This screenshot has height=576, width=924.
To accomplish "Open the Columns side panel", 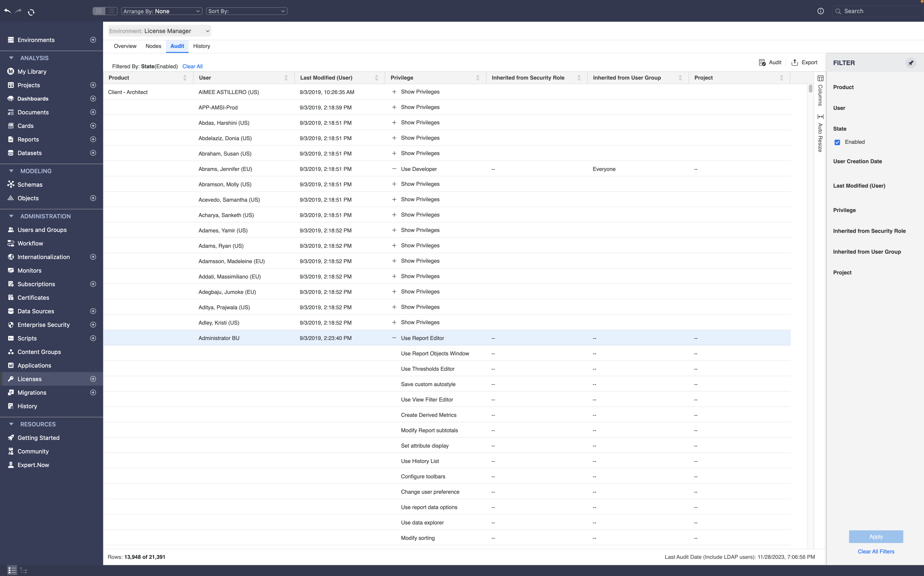I will [x=820, y=90].
